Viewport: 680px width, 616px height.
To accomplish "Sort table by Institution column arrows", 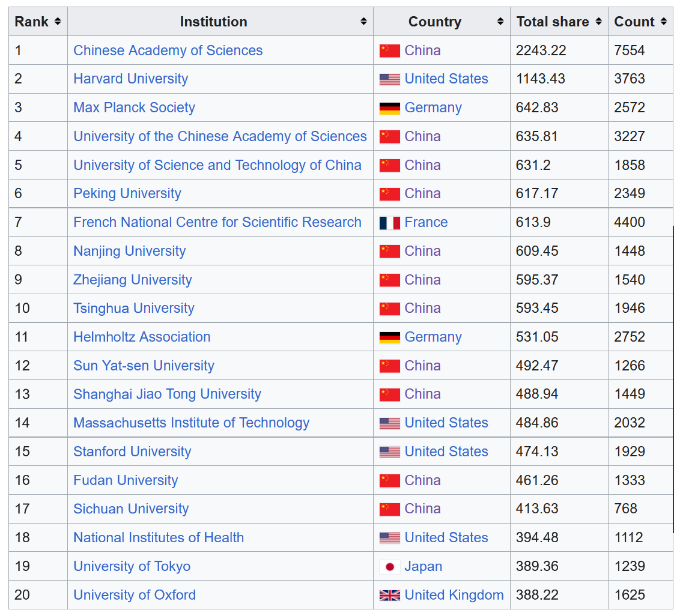I will click(x=363, y=21).
